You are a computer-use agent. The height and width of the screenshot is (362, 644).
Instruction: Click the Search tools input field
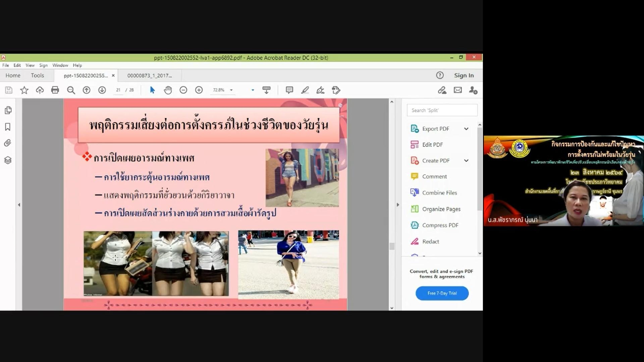(x=442, y=110)
